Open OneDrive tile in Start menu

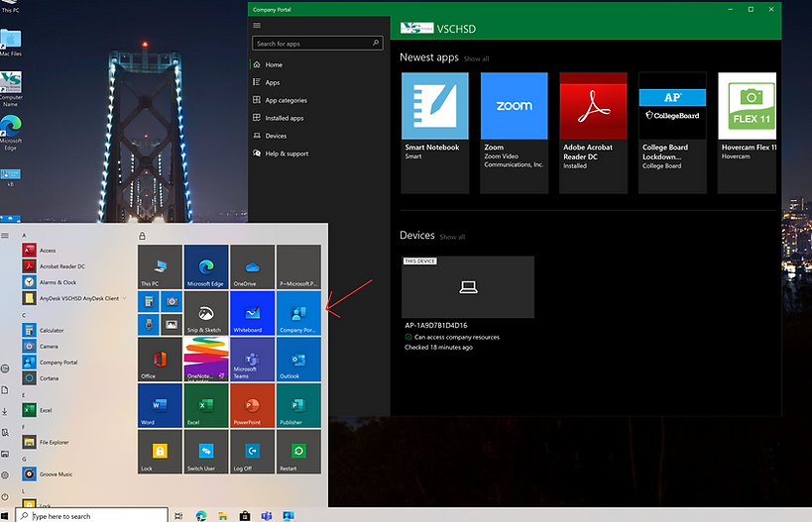[252, 267]
